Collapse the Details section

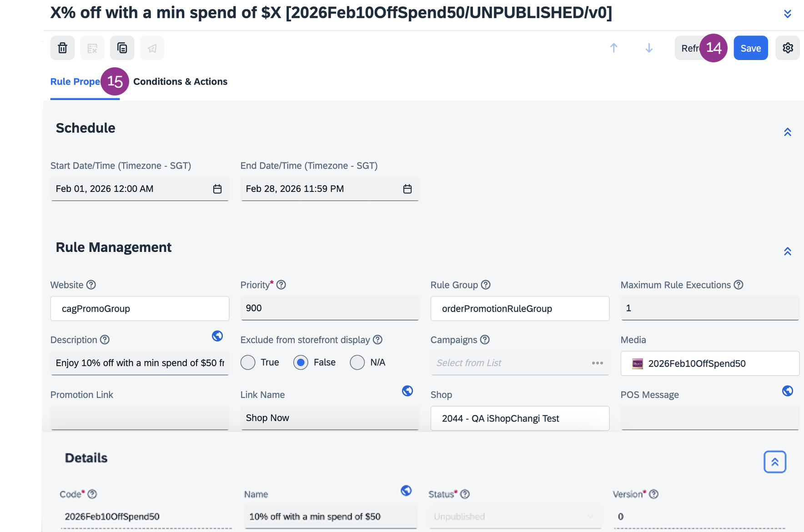(x=775, y=462)
